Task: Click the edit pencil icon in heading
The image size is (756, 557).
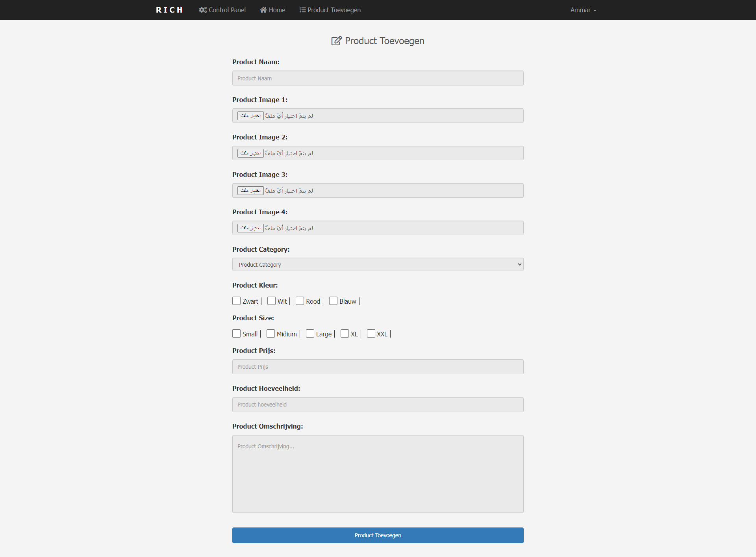Action: (336, 41)
